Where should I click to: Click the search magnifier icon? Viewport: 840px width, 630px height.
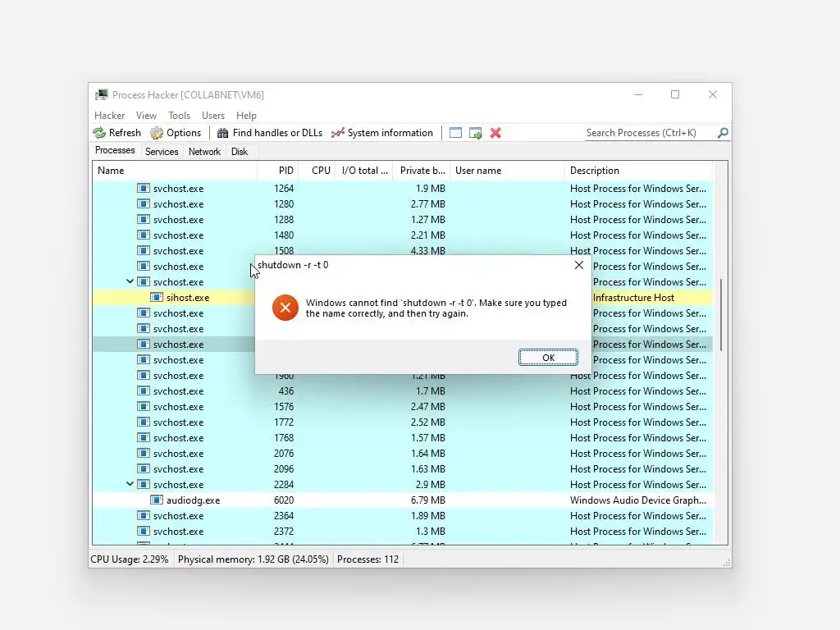(x=723, y=132)
